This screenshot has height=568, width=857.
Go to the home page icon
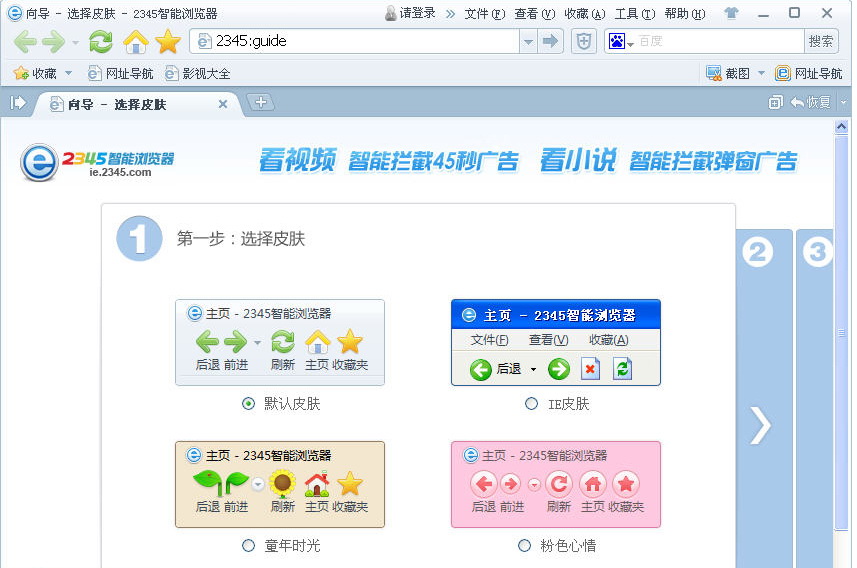tap(135, 41)
